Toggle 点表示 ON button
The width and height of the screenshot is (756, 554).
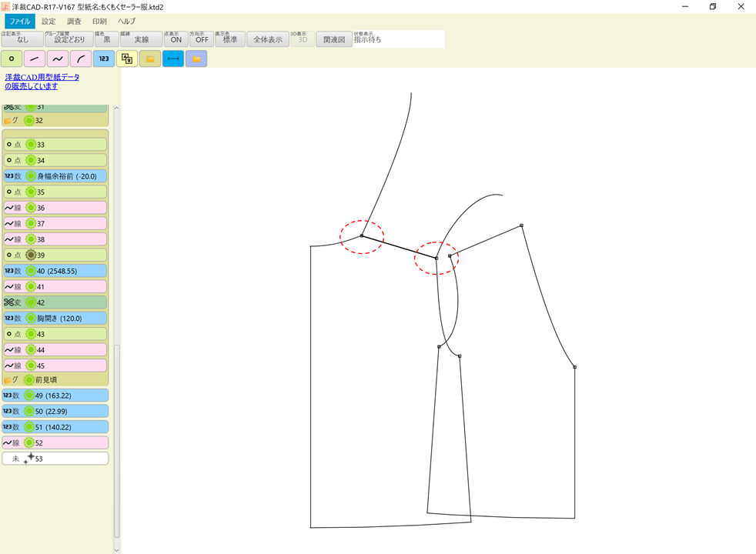[x=176, y=39]
